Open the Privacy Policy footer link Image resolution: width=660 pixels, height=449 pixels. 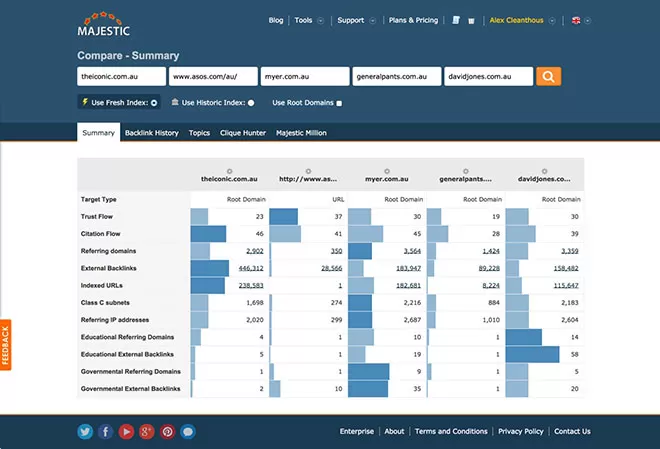(521, 431)
